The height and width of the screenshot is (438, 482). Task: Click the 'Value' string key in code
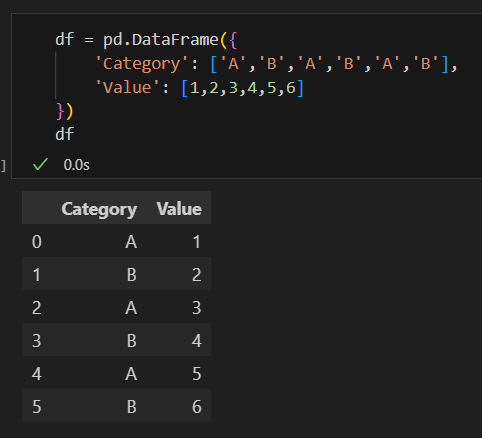[128, 88]
